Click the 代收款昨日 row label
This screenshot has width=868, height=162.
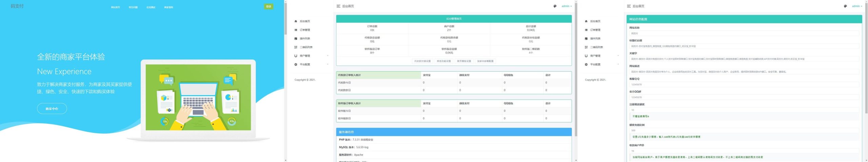(x=344, y=90)
